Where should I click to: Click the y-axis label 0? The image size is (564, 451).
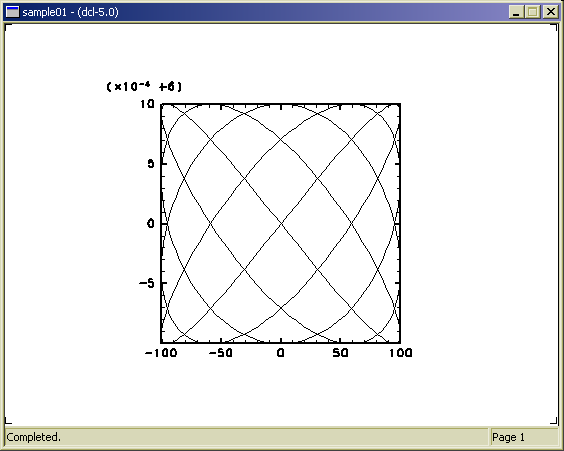pos(151,224)
